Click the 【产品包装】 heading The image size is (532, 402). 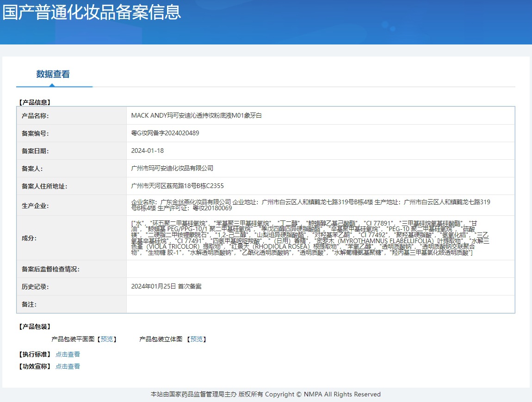point(35,327)
